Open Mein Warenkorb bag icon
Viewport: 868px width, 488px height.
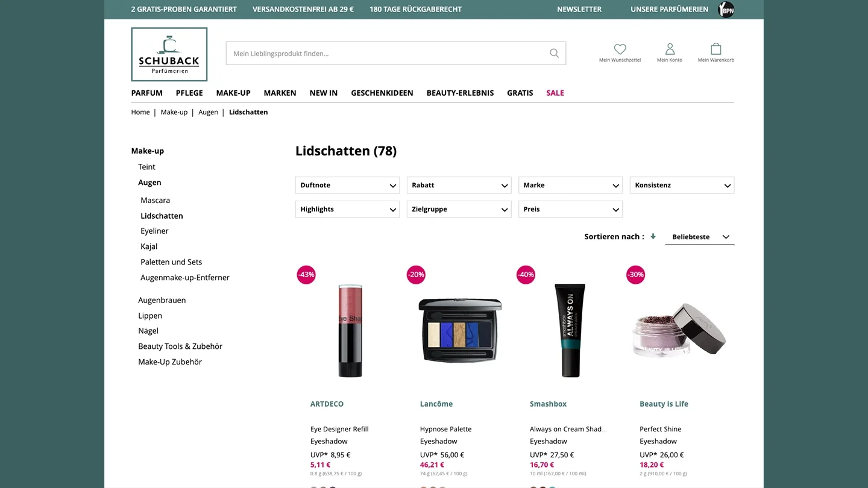point(716,49)
